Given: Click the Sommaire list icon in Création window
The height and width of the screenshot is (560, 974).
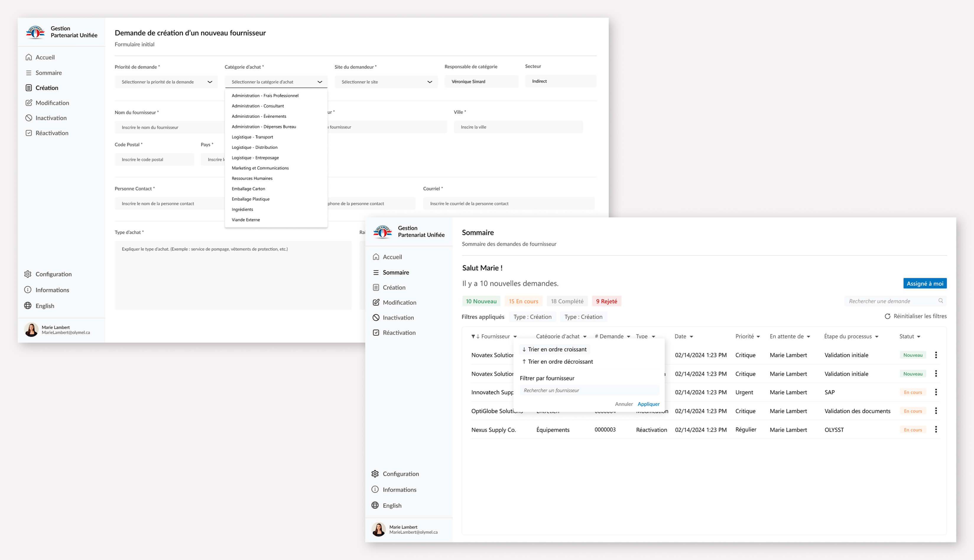Looking at the screenshot, I should pyautogui.click(x=28, y=73).
